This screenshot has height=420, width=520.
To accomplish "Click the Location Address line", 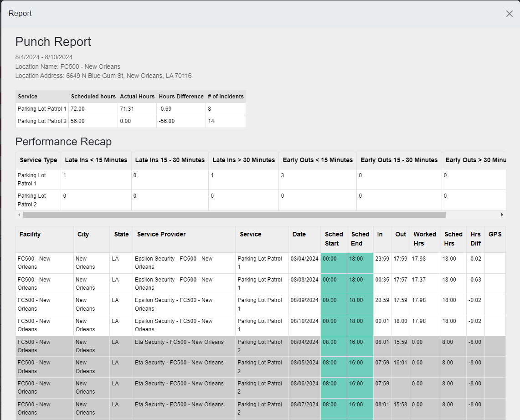I will [x=103, y=76].
